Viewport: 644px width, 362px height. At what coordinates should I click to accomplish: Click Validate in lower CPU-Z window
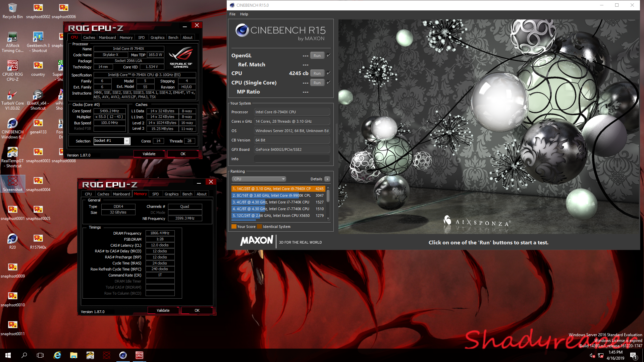pos(163,310)
